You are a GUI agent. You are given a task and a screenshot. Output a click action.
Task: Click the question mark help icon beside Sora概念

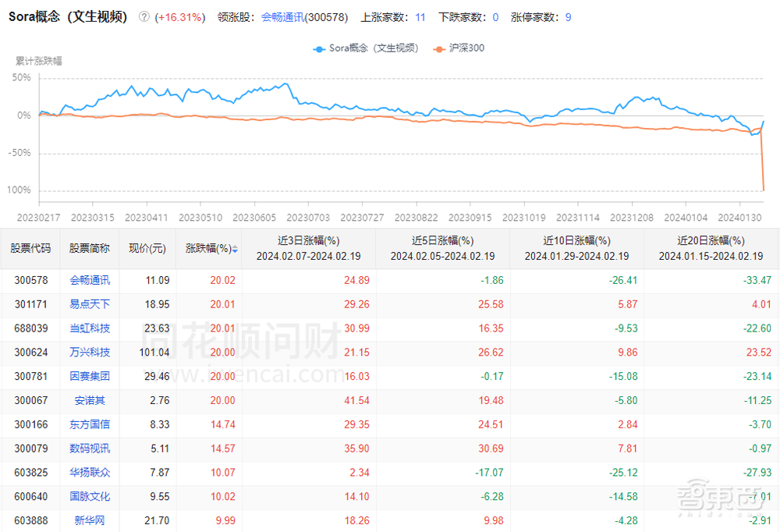click(144, 17)
